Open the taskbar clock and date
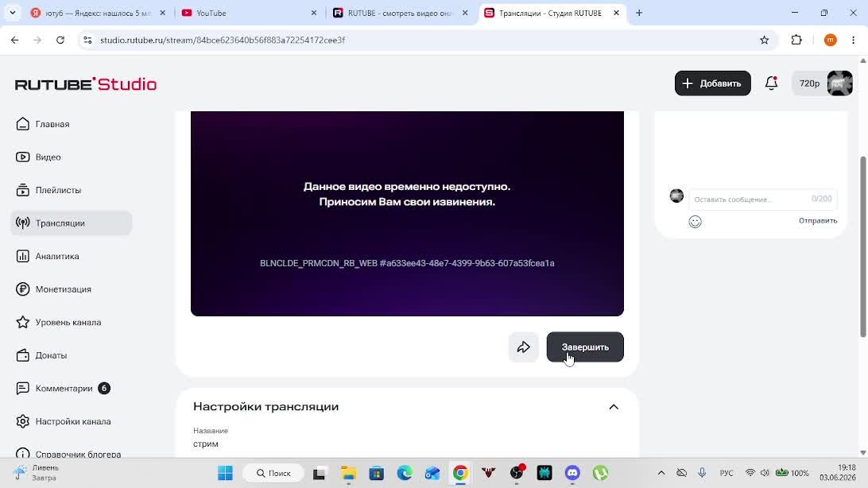Screen dimensions: 868x488 838,473
